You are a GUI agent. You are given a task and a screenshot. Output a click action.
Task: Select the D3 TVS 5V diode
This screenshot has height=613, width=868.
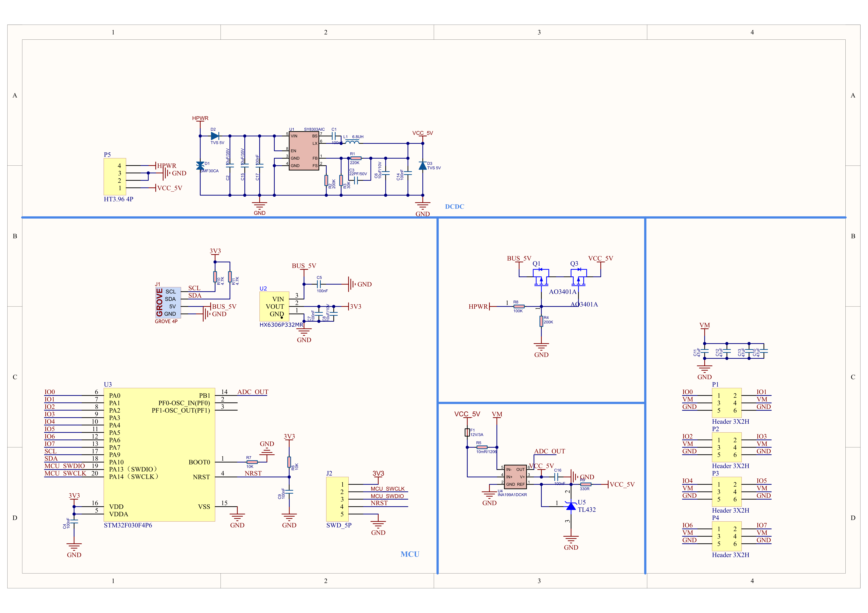423,166
